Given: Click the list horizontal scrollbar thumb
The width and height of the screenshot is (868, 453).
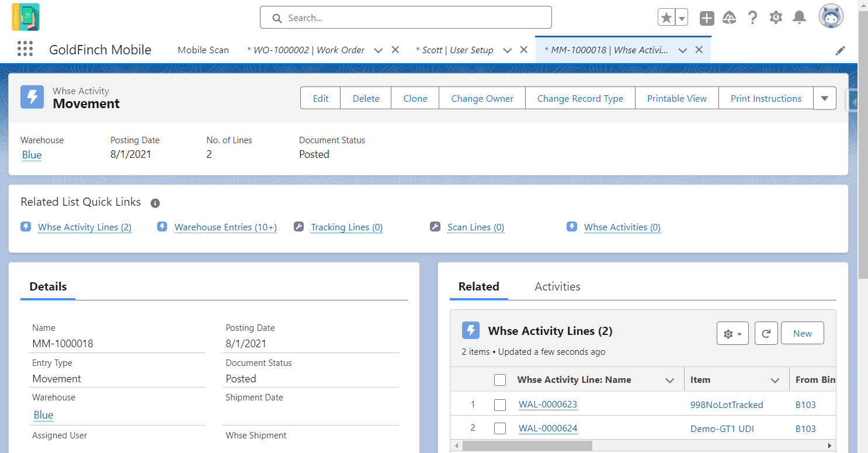Looking at the screenshot, I should pyautogui.click(x=527, y=445).
